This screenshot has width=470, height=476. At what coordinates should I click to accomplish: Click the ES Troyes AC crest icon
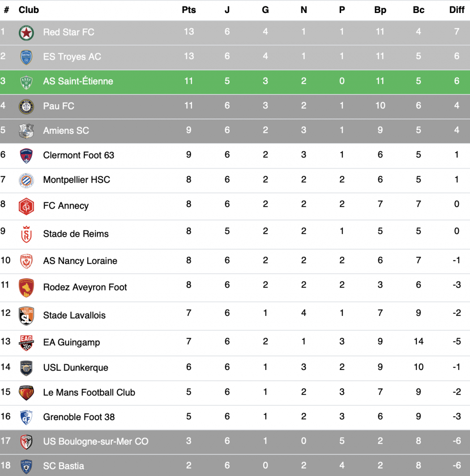click(26, 57)
